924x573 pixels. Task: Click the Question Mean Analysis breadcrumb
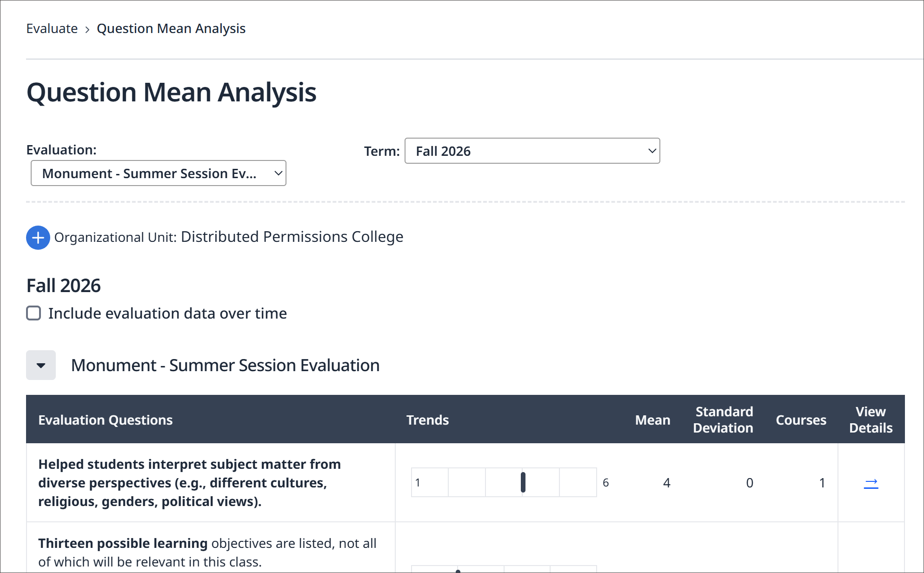171,29
